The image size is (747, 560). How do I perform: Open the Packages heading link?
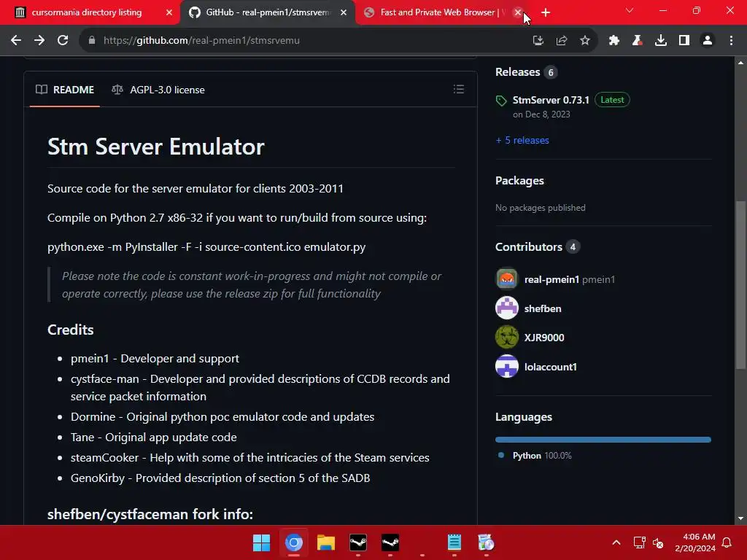pos(519,181)
